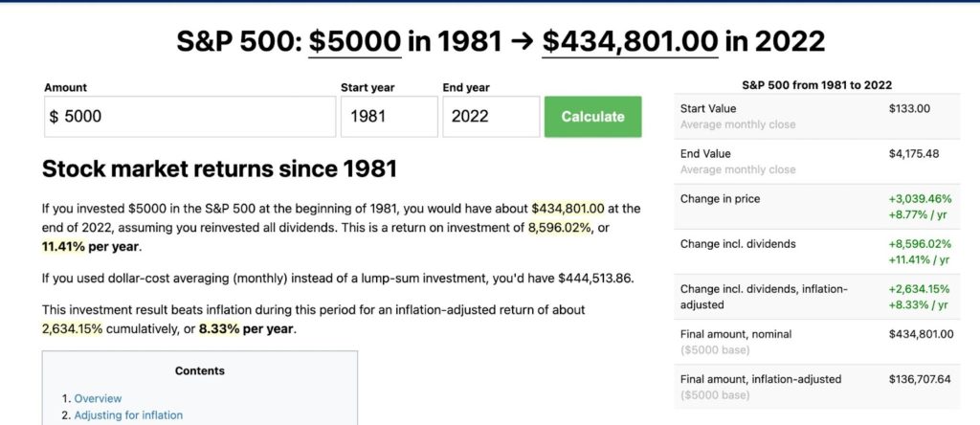Focus the Start year field
Screen dimensions: 980x425
[389, 117]
